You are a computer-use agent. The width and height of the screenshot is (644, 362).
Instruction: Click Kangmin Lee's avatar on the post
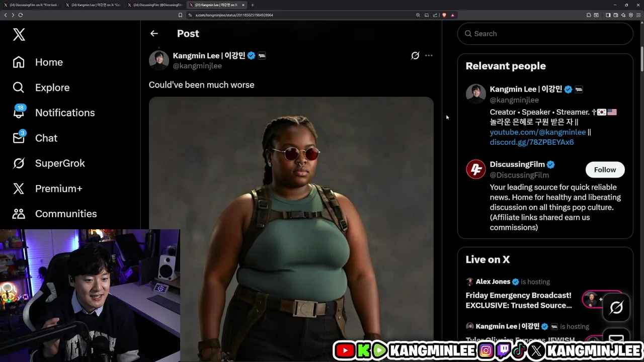pyautogui.click(x=159, y=60)
